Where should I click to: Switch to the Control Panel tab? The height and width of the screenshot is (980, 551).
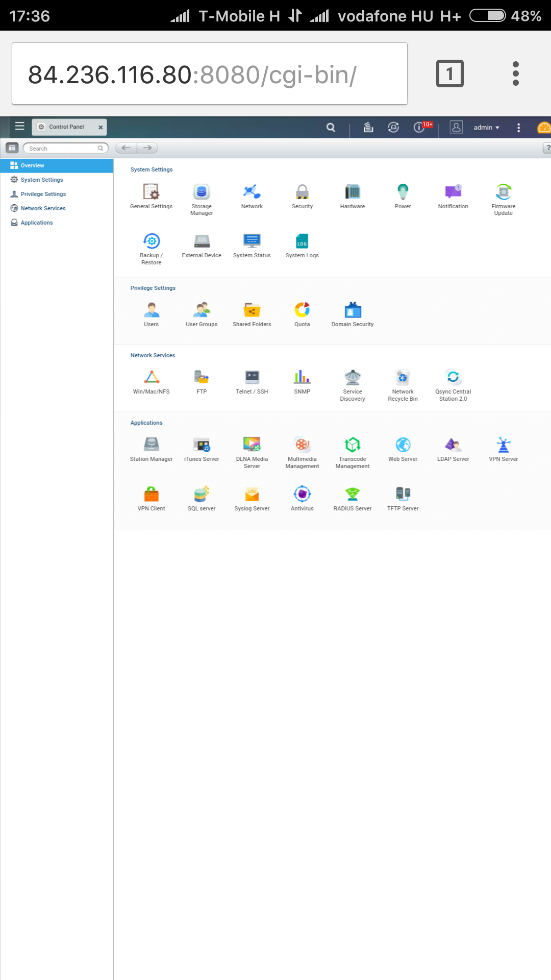point(66,127)
